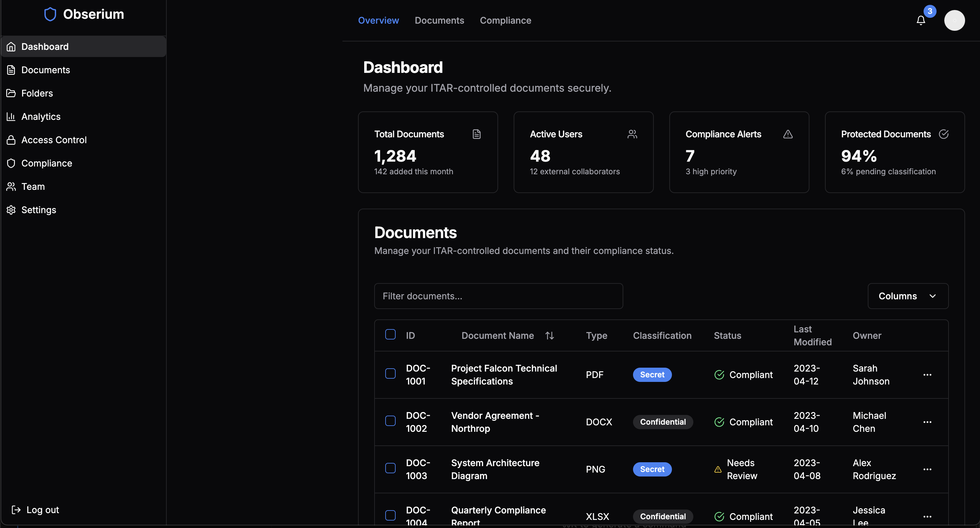Screen dimensions: 980x528
Task: Check the select-all documents checkbox
Action: [390, 335]
